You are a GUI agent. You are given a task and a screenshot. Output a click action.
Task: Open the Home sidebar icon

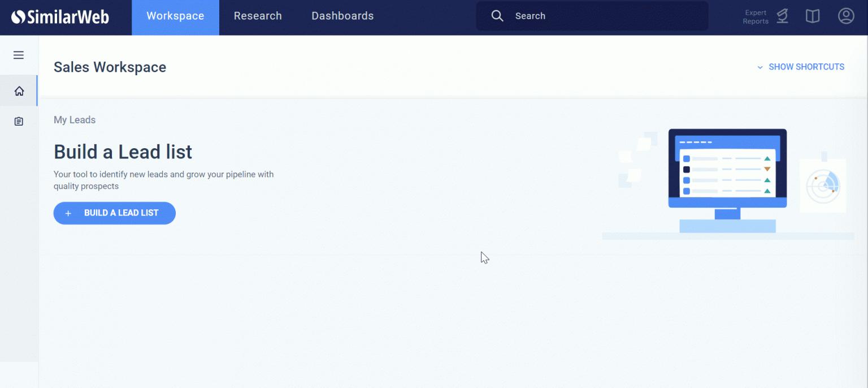pos(19,90)
